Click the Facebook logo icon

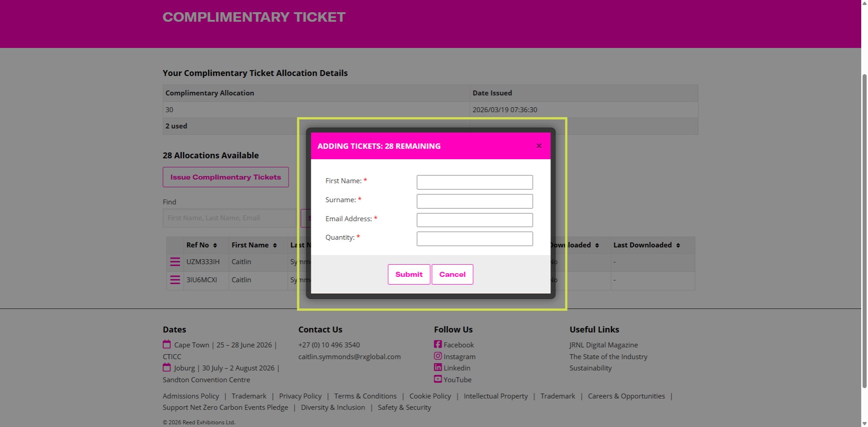click(x=438, y=344)
